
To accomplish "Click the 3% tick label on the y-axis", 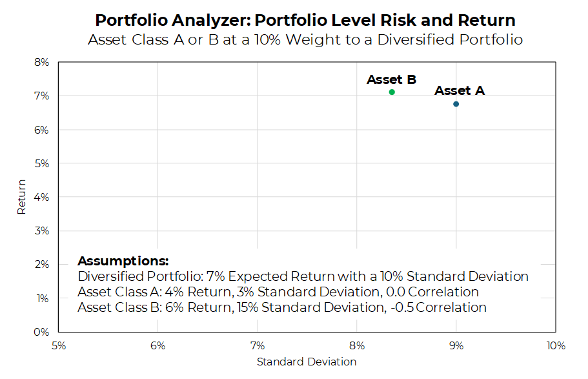I will [42, 231].
